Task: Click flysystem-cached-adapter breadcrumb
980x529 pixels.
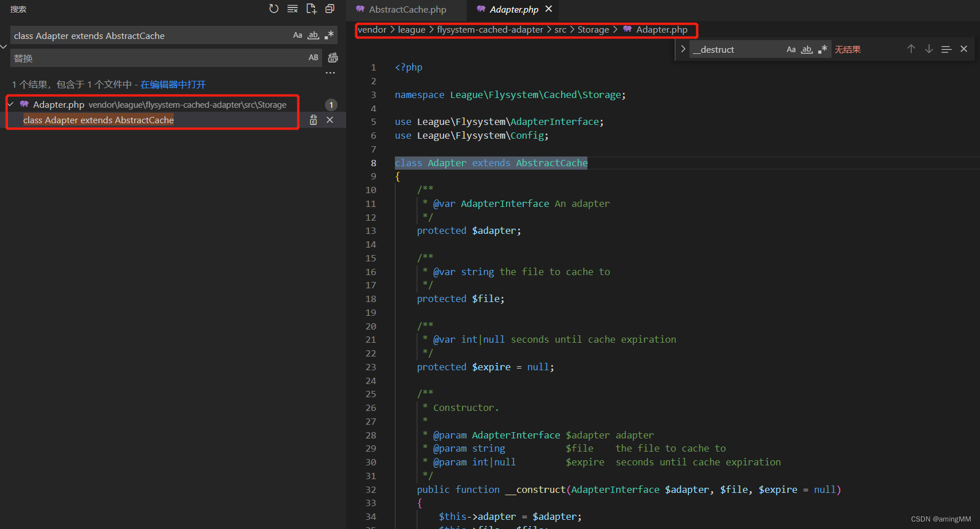Action: click(490, 30)
